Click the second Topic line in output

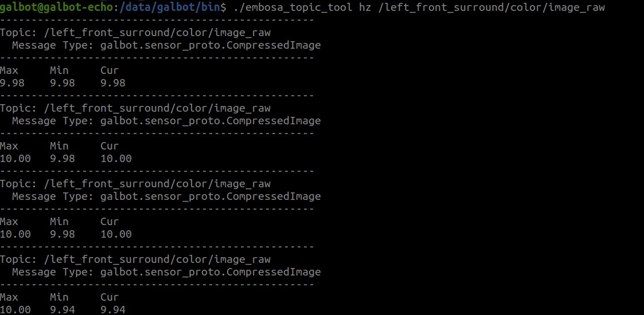point(135,108)
